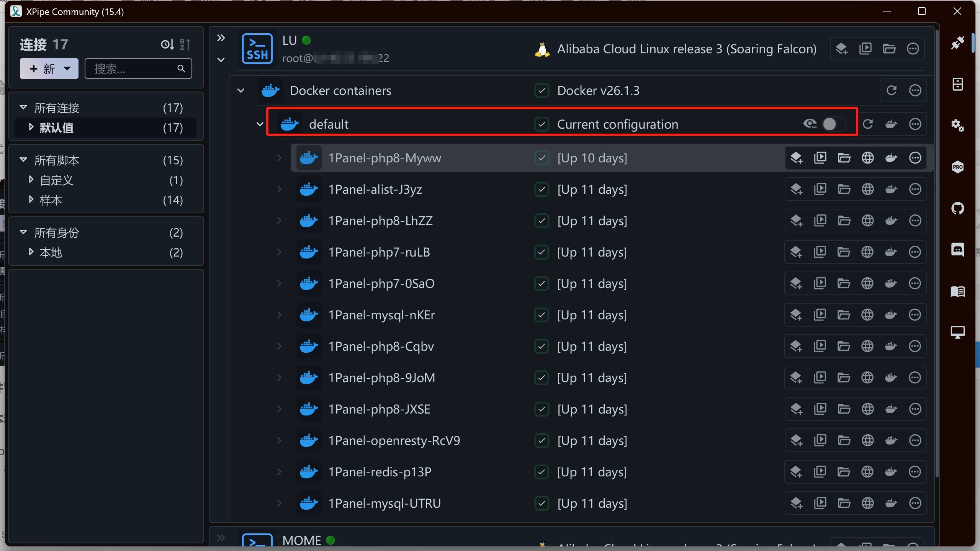Open settings gears icon in sidebar

tap(957, 125)
